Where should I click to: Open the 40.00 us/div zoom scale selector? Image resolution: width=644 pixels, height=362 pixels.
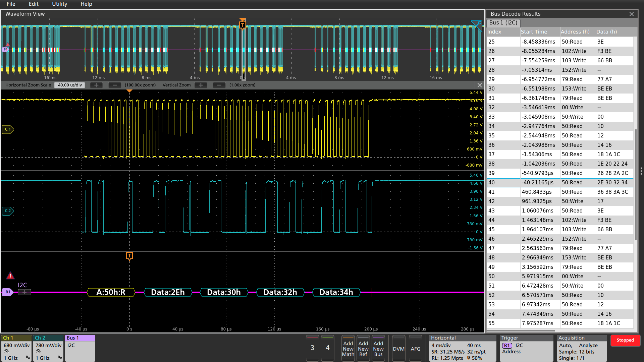click(69, 85)
